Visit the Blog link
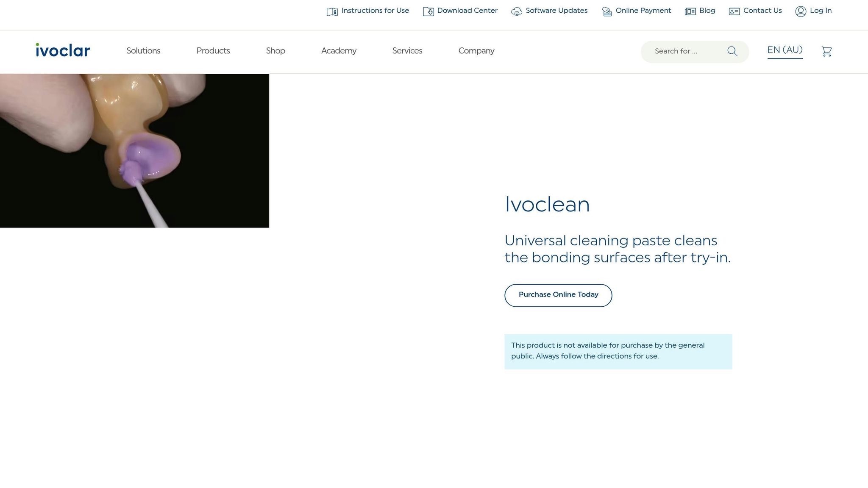Screen dimensions: 868x488 (707, 11)
